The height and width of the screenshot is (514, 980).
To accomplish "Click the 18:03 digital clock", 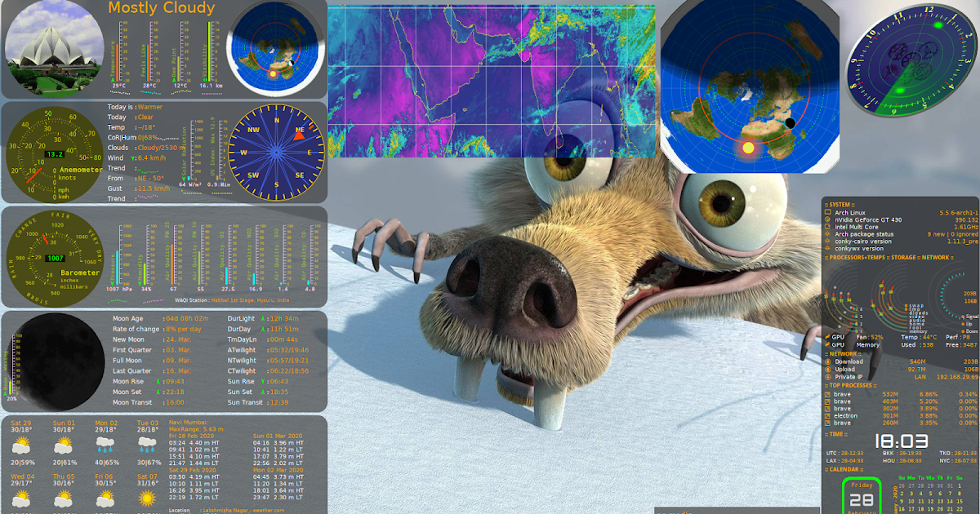I will (x=902, y=441).
